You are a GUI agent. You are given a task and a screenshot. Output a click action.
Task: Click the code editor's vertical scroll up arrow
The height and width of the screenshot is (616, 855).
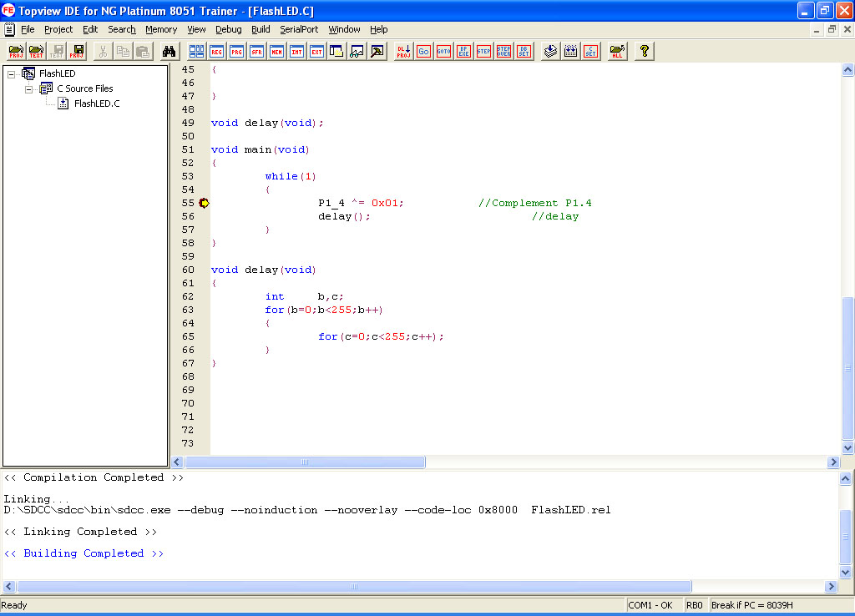click(847, 71)
